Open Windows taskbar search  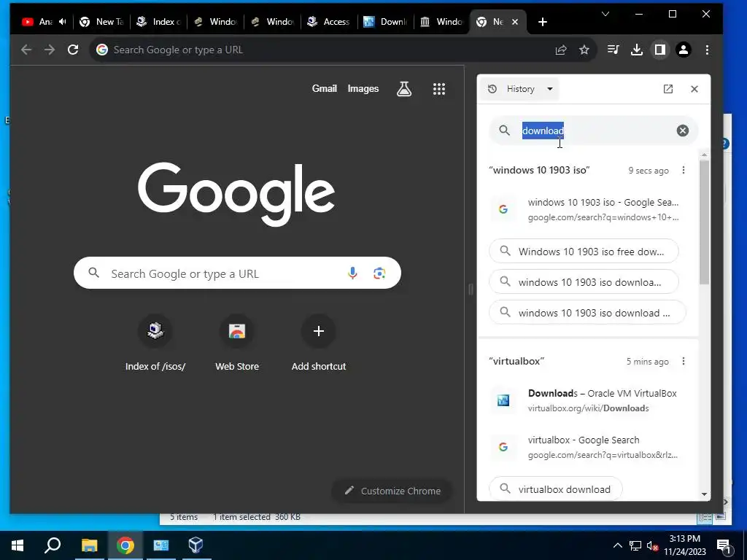[x=53, y=545]
